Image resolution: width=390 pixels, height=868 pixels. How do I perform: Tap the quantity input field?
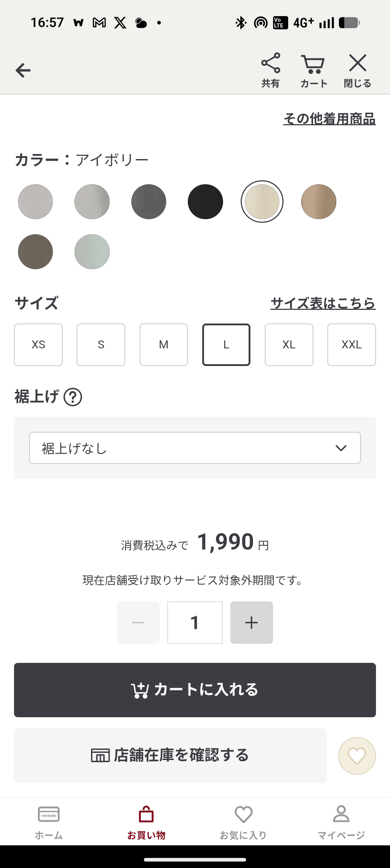[x=195, y=622]
